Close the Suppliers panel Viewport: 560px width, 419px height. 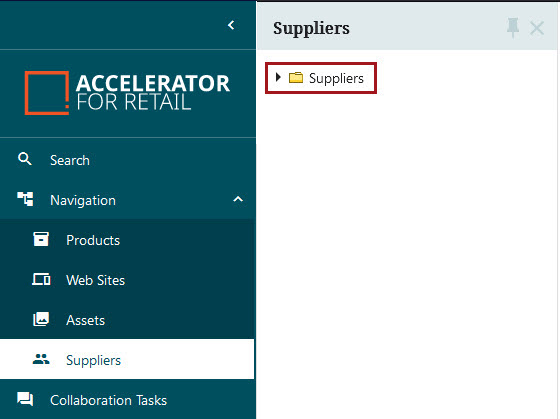pos(537,28)
